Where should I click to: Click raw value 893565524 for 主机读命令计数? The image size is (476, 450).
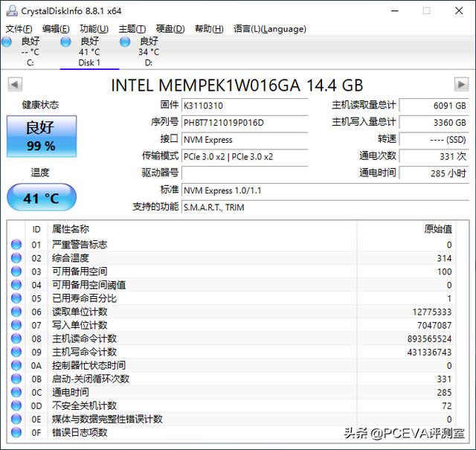(429, 338)
